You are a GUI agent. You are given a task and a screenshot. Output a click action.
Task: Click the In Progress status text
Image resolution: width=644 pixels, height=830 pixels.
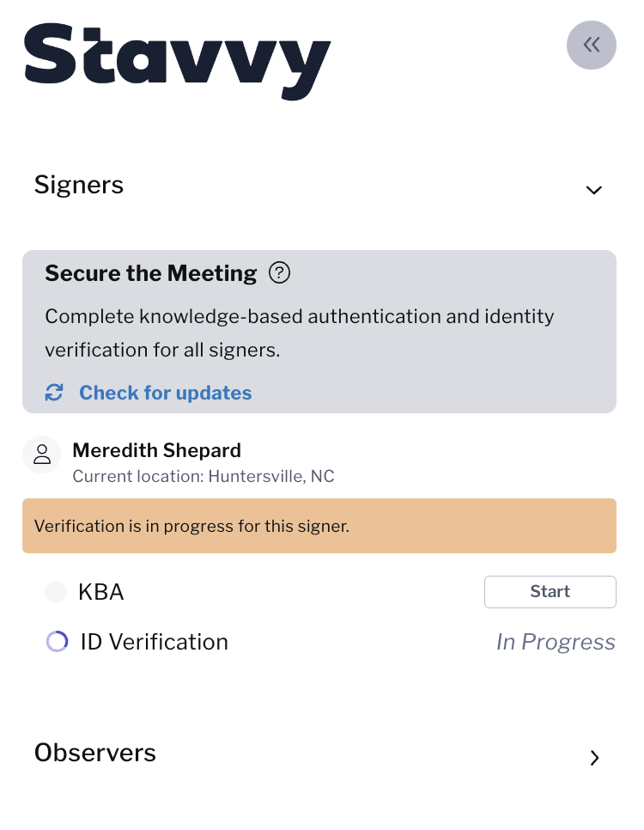point(556,642)
